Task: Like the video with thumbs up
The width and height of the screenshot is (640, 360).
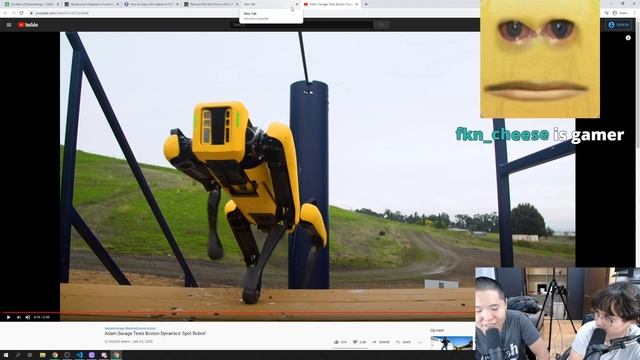Action: coord(340,342)
